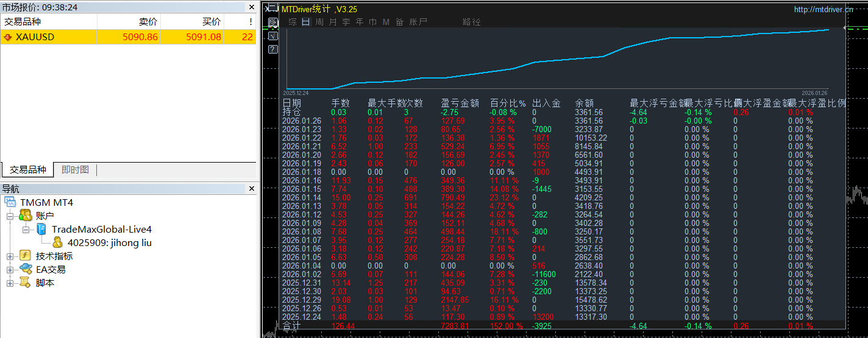This screenshot has height=338, width=868.
Task: Select the XAUUSD symbol row name
Action: [35, 37]
